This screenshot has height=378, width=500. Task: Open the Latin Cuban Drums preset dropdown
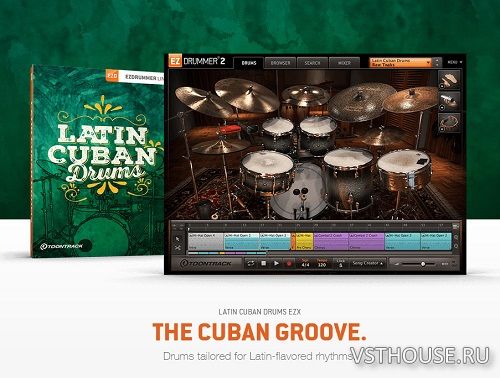click(400, 62)
